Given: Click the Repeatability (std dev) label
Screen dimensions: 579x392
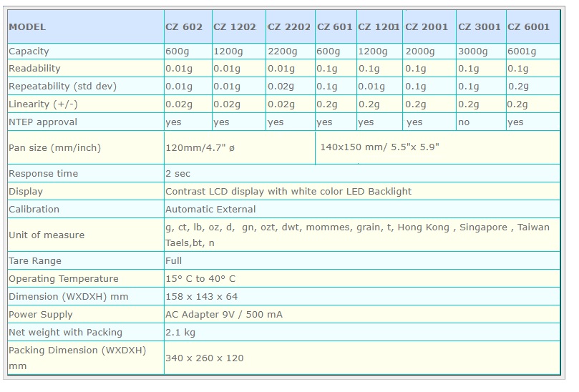Looking at the screenshot, I should pos(63,87).
